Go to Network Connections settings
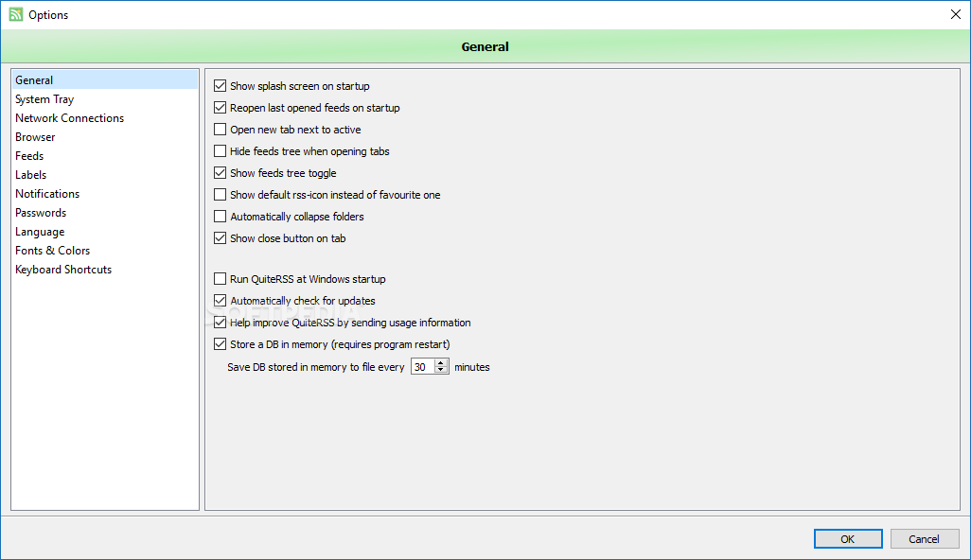Screen dimensions: 971x560 pyautogui.click(x=105, y=117)
